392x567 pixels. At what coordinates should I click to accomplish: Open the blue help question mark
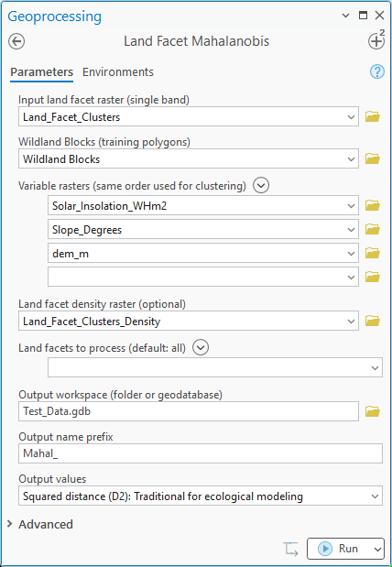pos(377,71)
